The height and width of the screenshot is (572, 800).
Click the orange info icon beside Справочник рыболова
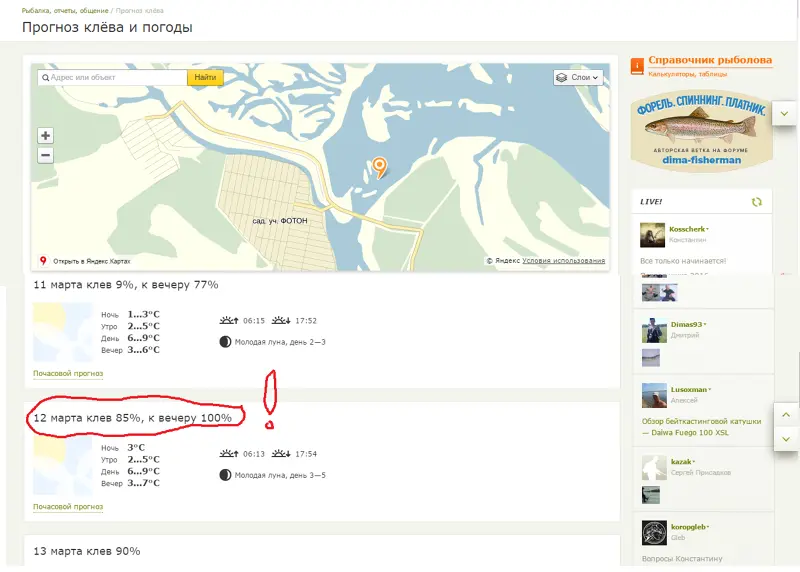click(x=637, y=66)
